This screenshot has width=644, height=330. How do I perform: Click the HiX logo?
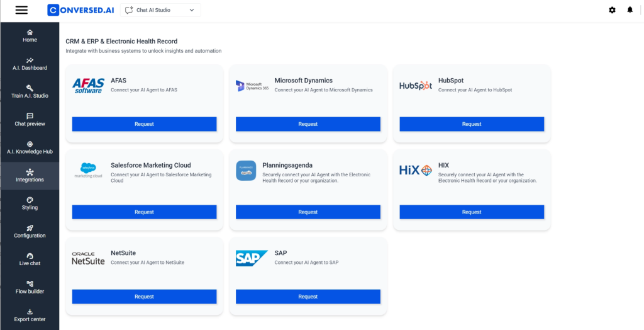(x=416, y=170)
